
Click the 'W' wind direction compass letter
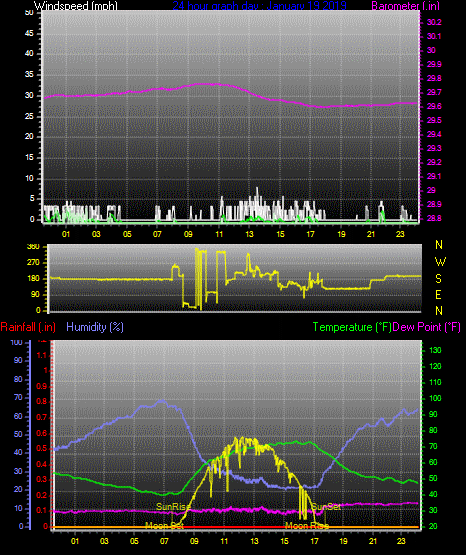click(x=440, y=262)
